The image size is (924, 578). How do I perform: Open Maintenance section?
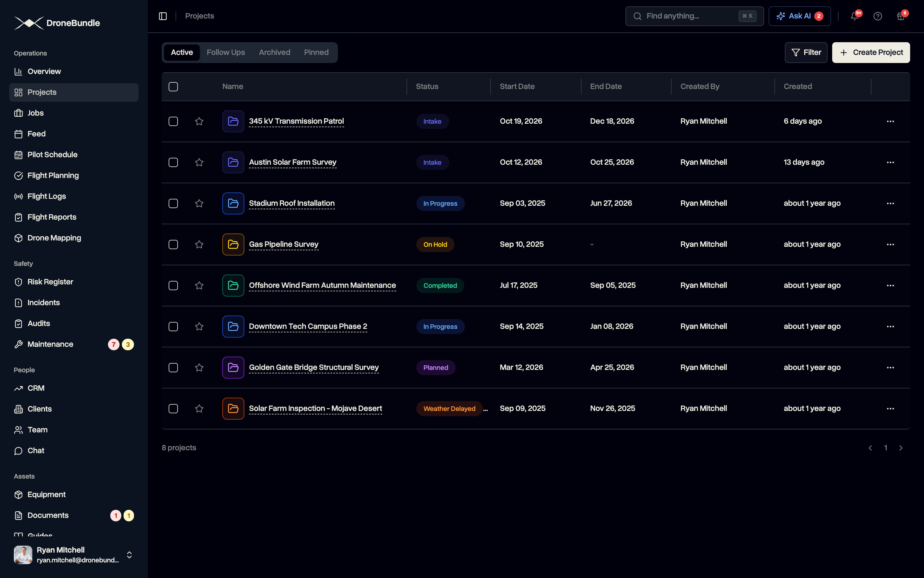(x=74, y=344)
